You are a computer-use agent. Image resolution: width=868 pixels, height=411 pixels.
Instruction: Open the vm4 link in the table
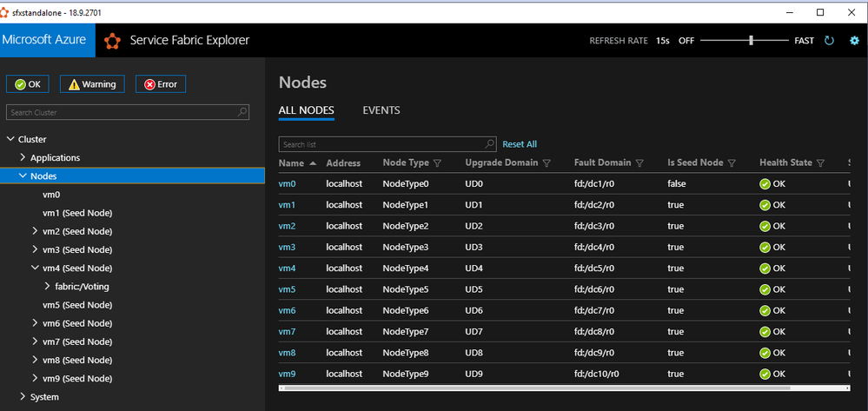(x=287, y=268)
